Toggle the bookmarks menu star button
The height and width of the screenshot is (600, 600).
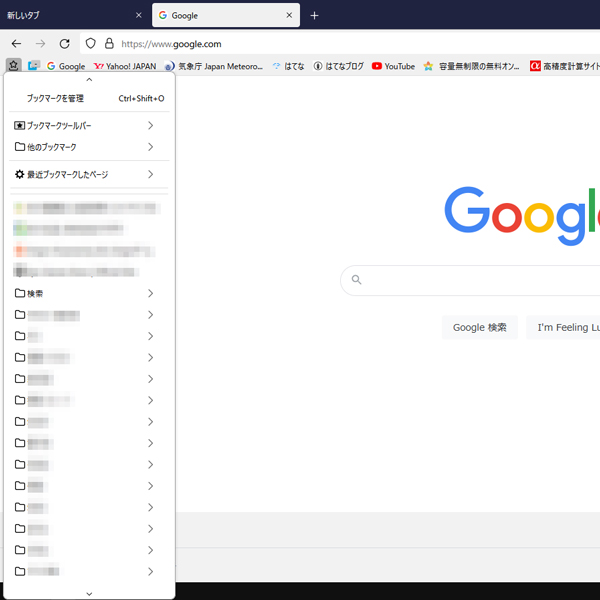tap(13, 65)
